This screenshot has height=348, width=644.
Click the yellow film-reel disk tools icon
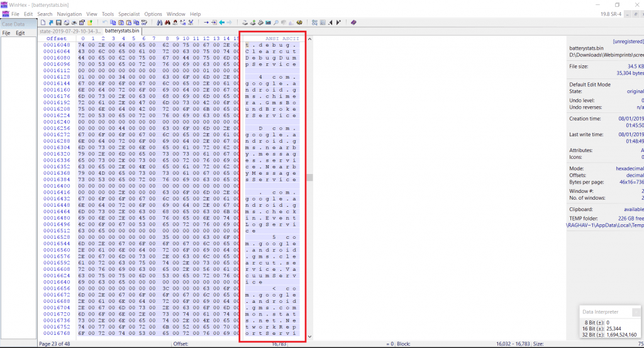click(299, 23)
